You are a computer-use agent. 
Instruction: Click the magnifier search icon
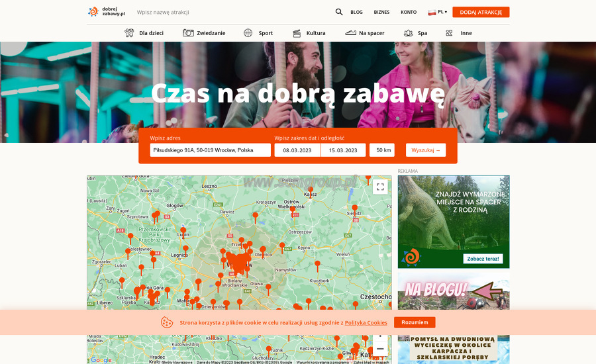click(338, 12)
